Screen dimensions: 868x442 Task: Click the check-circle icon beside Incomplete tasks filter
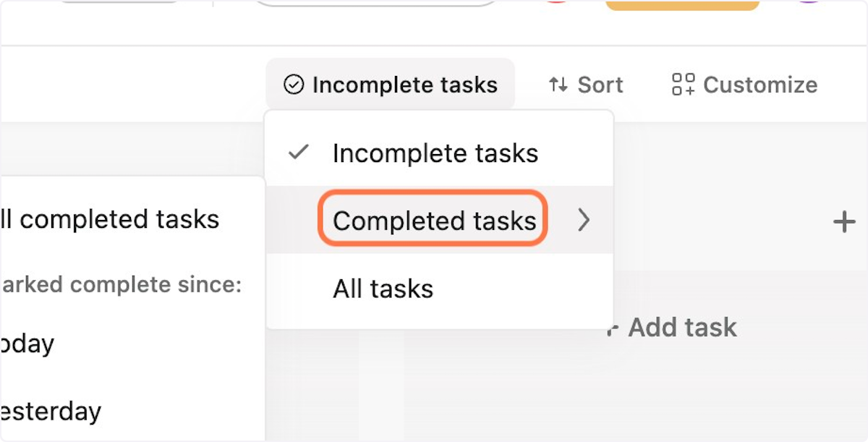pyautogui.click(x=293, y=85)
